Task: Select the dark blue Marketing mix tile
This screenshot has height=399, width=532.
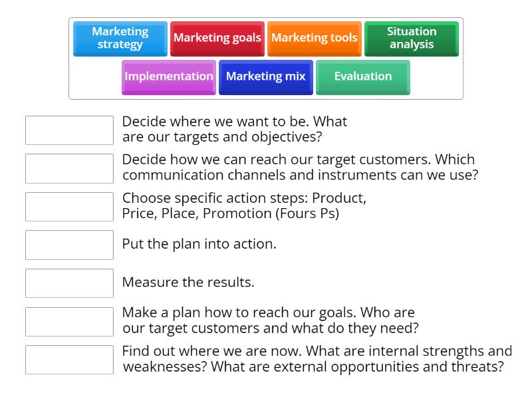Action: (x=265, y=76)
